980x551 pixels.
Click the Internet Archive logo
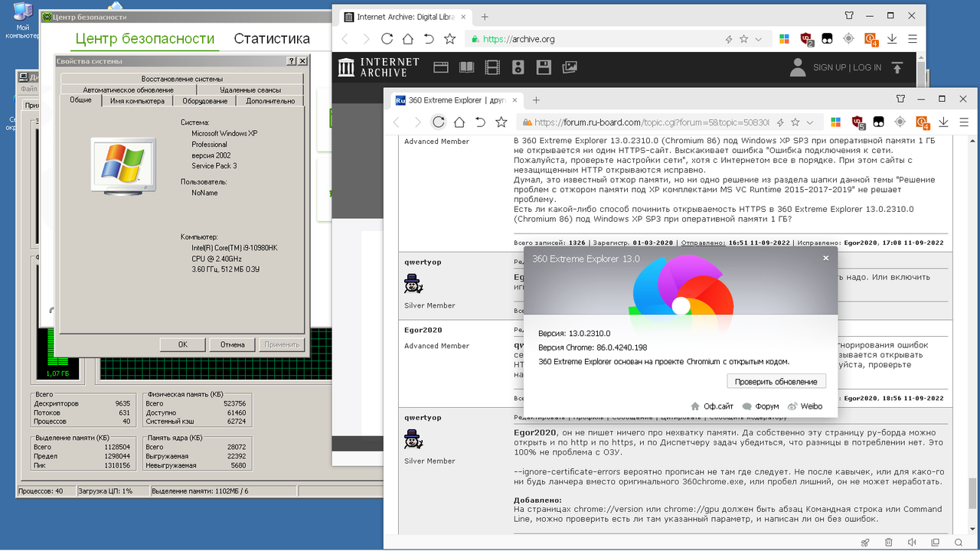(379, 67)
